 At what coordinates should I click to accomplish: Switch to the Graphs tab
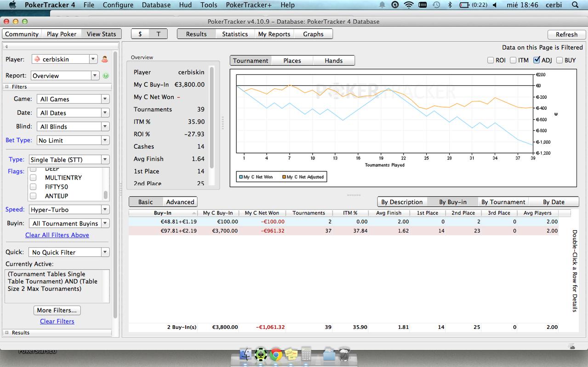pyautogui.click(x=313, y=34)
